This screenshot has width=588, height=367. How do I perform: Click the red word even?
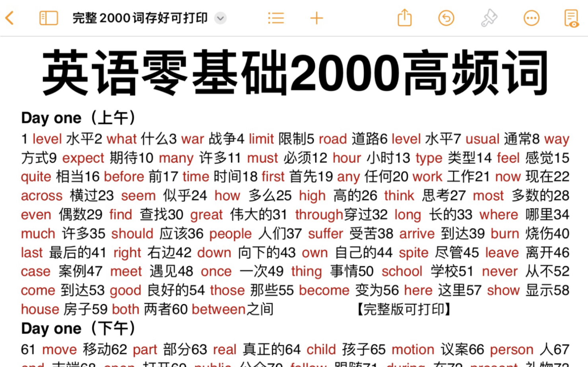[36, 215]
